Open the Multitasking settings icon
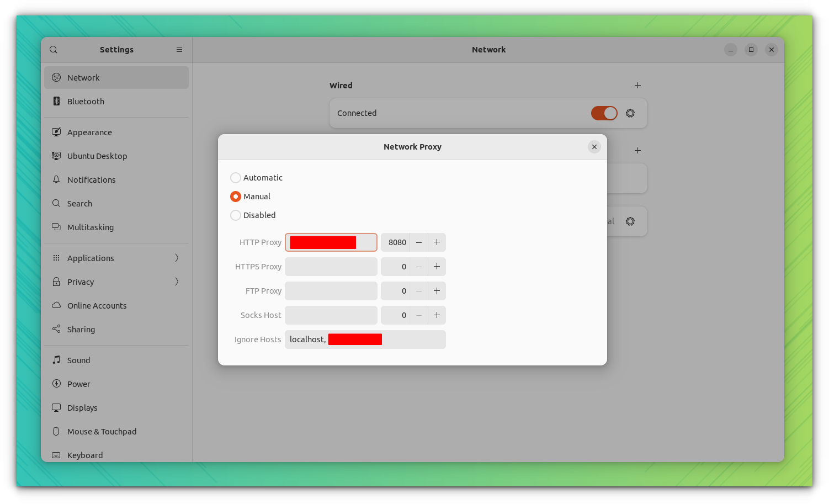This screenshot has height=504, width=829. (x=56, y=227)
